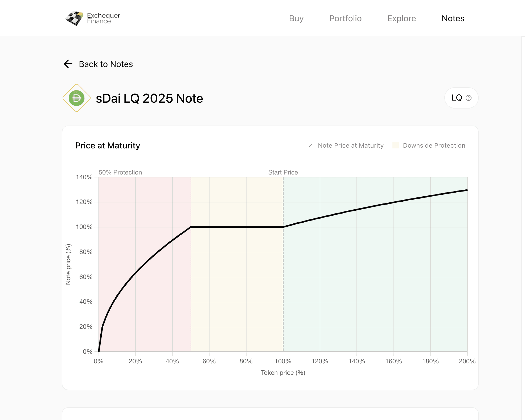Open the Buy page
Viewport: 525px width, 420px height.
pyautogui.click(x=296, y=18)
